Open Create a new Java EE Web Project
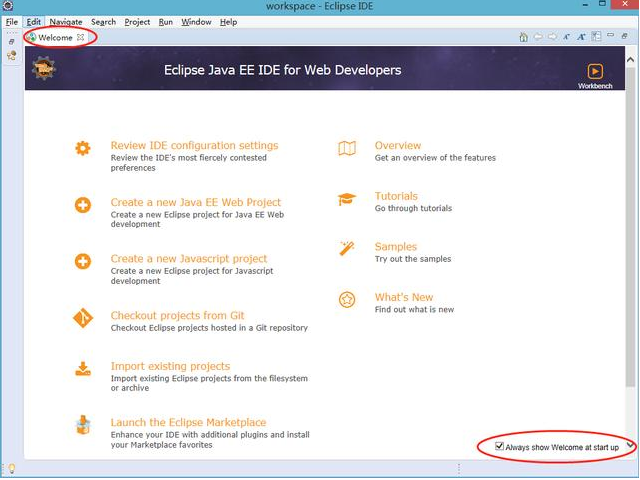This screenshot has height=480, width=640. 196,202
